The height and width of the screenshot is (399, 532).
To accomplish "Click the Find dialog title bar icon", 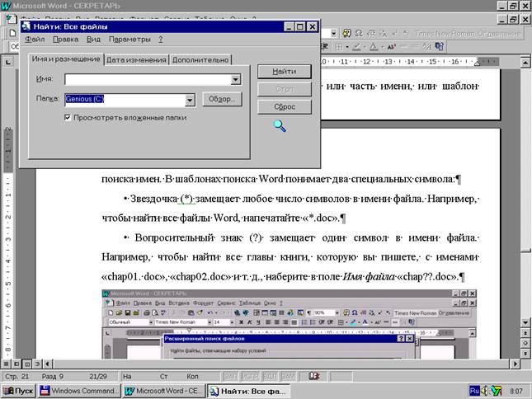I will click(x=26, y=26).
